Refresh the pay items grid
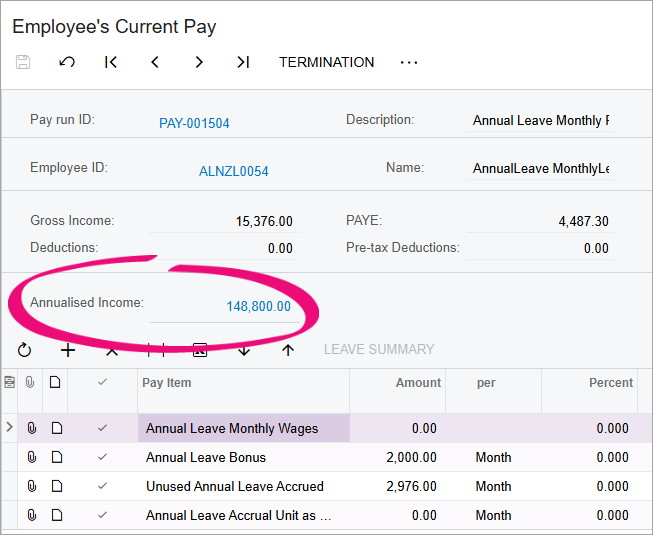Image resolution: width=653 pixels, height=535 pixels. [25, 350]
